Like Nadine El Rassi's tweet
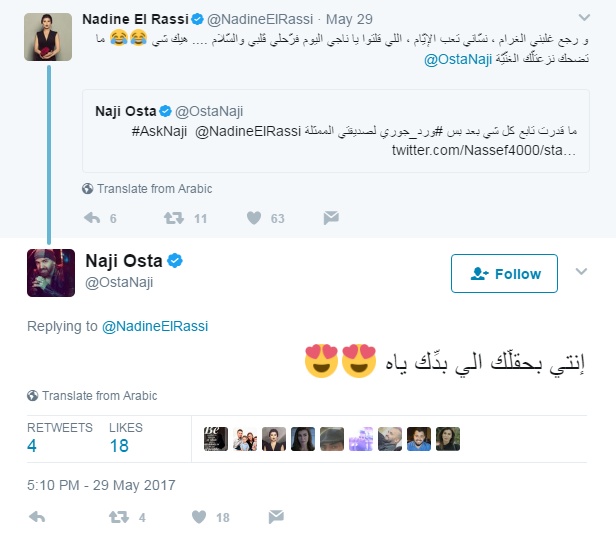Image resolution: width=616 pixels, height=550 pixels. [x=254, y=218]
